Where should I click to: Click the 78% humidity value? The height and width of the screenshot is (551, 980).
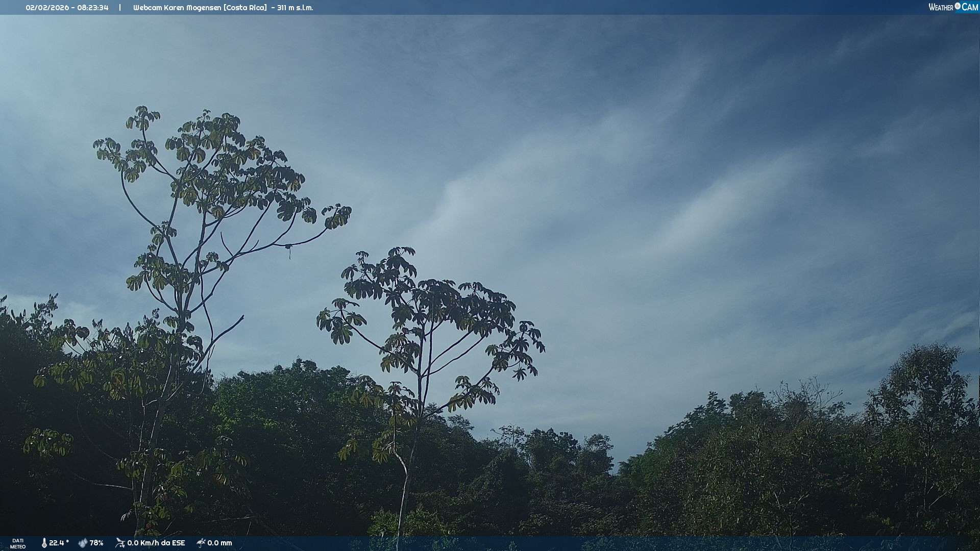coord(96,543)
